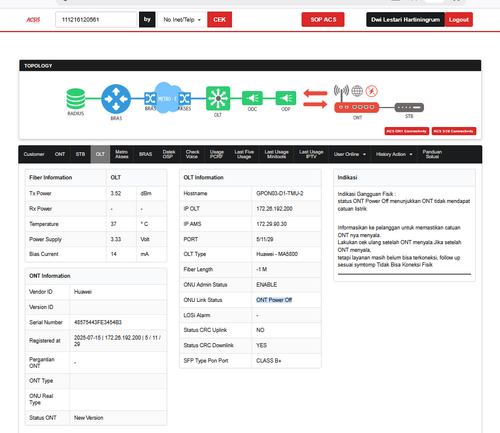This screenshot has width=500, height=433.
Task: Click the Power Supply value 3.33
Action: click(116, 239)
